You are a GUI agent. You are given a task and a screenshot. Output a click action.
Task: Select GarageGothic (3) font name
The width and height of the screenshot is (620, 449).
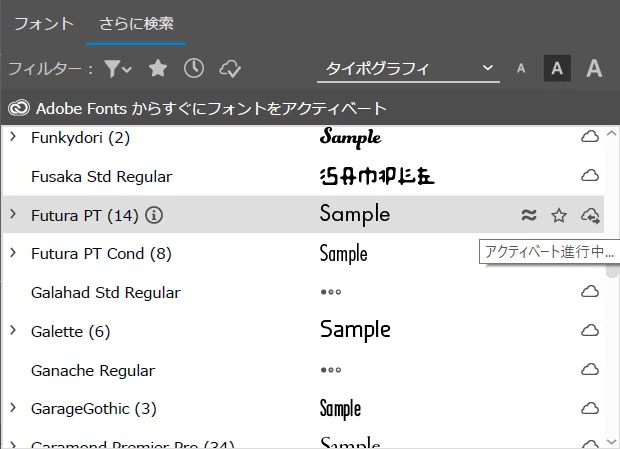[x=94, y=409]
